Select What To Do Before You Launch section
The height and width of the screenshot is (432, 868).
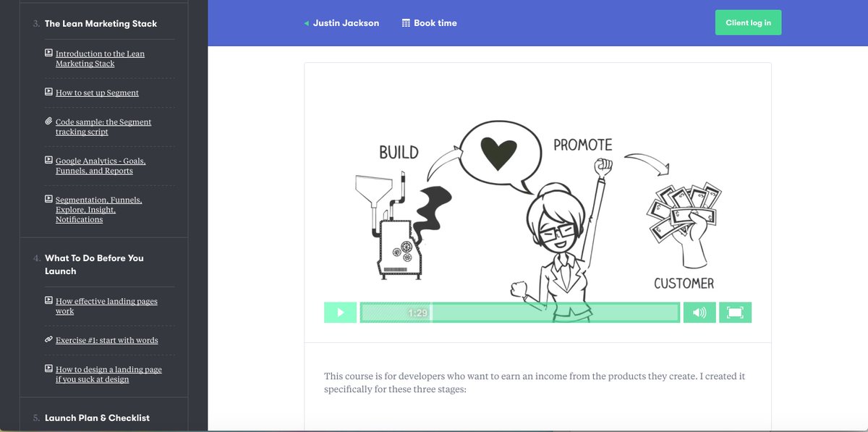tap(94, 264)
